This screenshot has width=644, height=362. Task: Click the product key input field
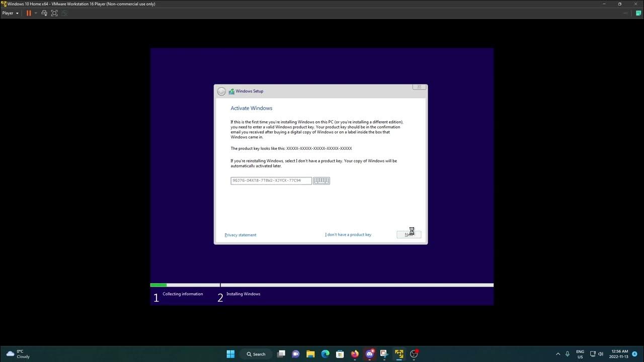[x=271, y=180]
